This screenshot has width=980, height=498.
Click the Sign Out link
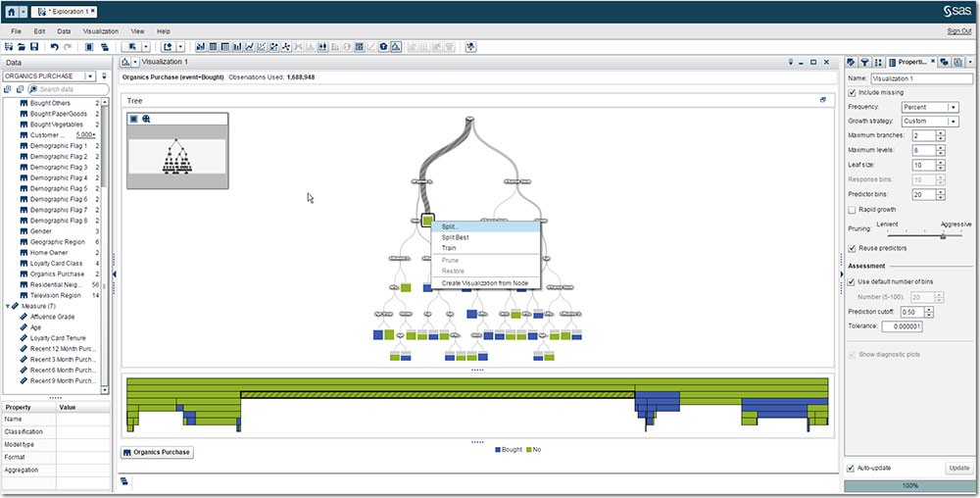pos(959,31)
